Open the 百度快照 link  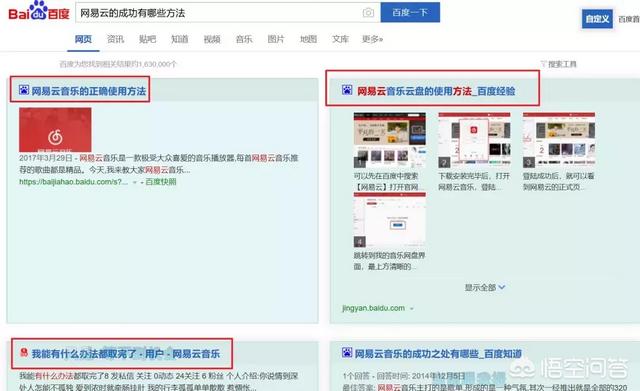pyautogui.click(x=161, y=182)
